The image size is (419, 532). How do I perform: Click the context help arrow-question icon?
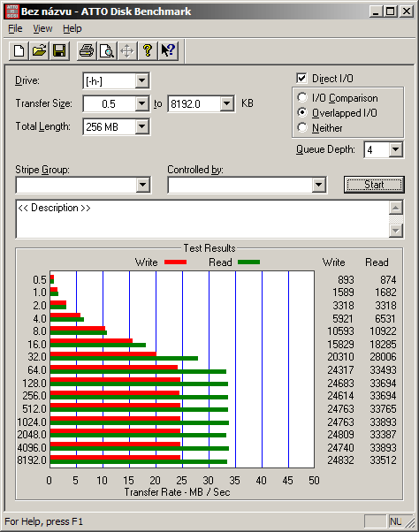[168, 51]
